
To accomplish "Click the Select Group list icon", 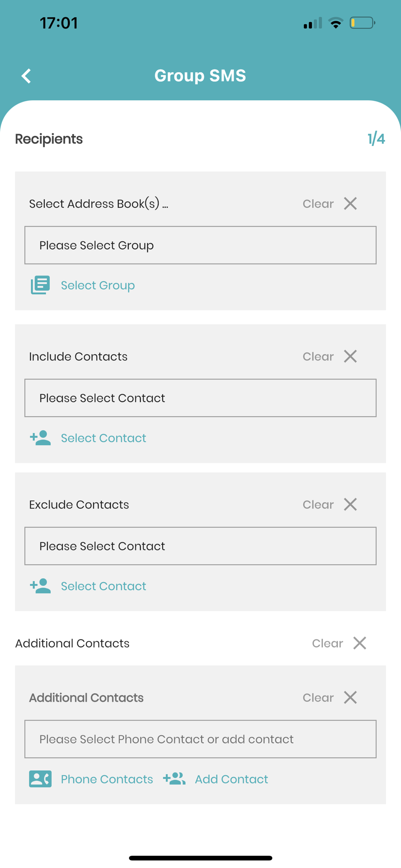I will [x=40, y=285].
